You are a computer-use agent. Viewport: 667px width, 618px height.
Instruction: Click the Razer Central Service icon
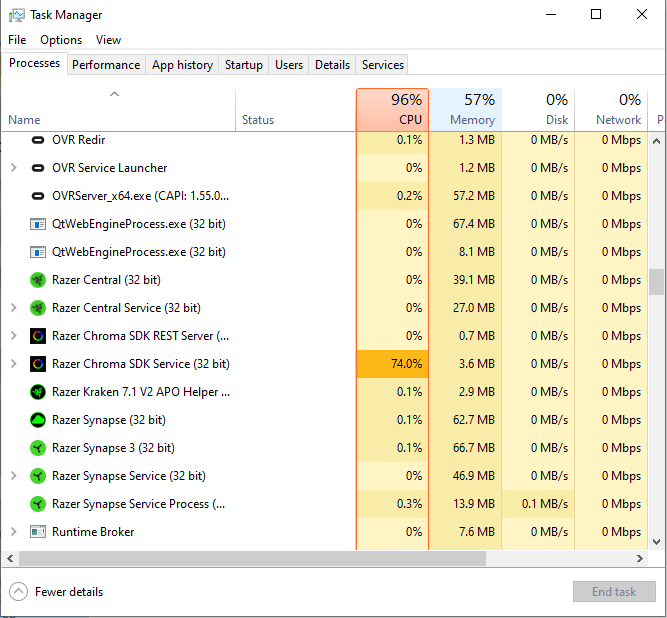[x=38, y=308]
